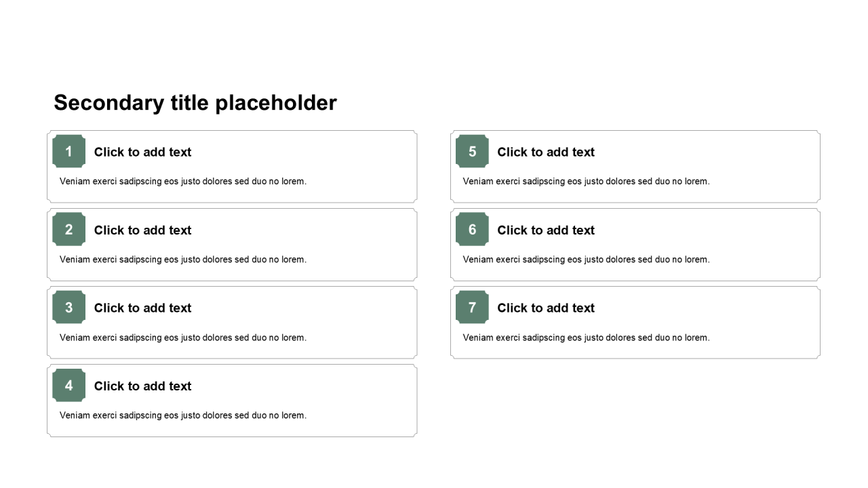Screen dimensions: 868x488
Task: Select the heading text next to badge 4
Action: (x=142, y=386)
